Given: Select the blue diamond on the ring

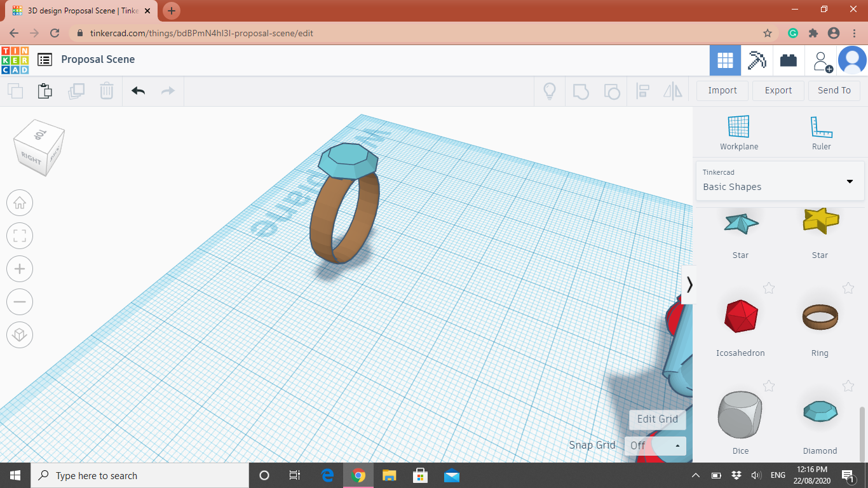Looking at the screenshot, I should (x=347, y=161).
